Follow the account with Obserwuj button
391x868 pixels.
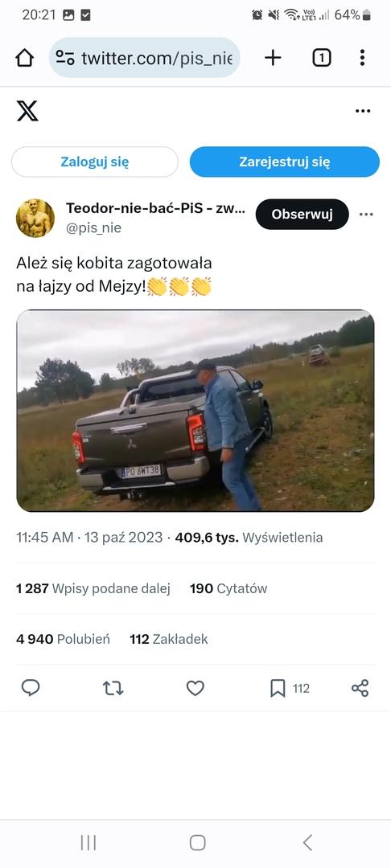302,215
